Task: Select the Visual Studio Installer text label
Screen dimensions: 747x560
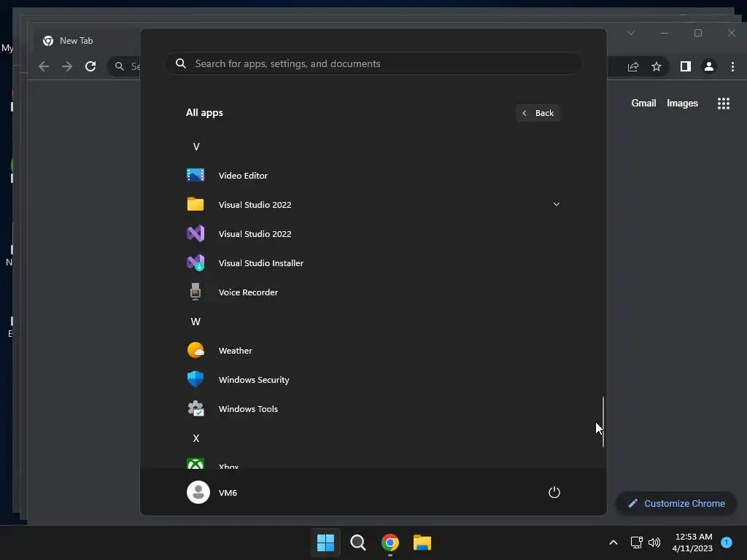Action: [261, 262]
